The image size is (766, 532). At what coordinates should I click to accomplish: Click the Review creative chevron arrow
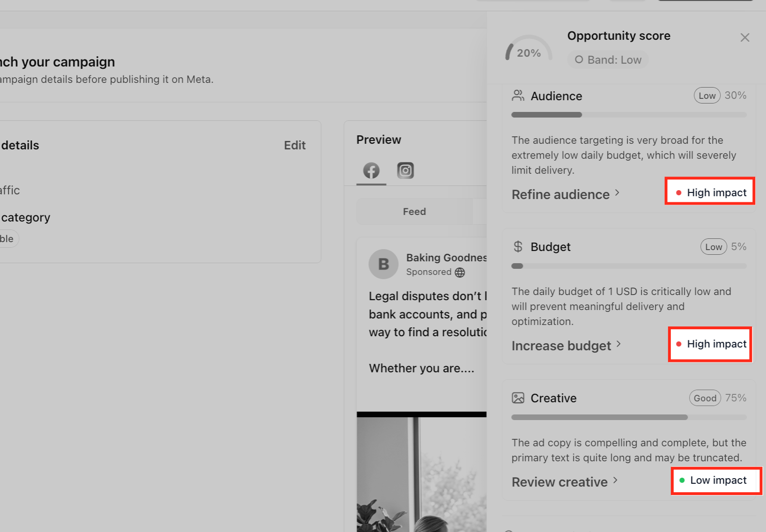(615, 480)
